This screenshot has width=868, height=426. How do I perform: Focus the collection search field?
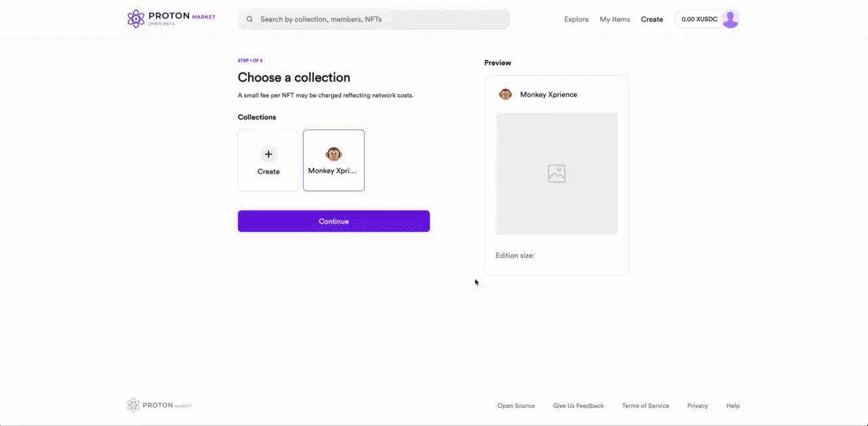point(380,20)
